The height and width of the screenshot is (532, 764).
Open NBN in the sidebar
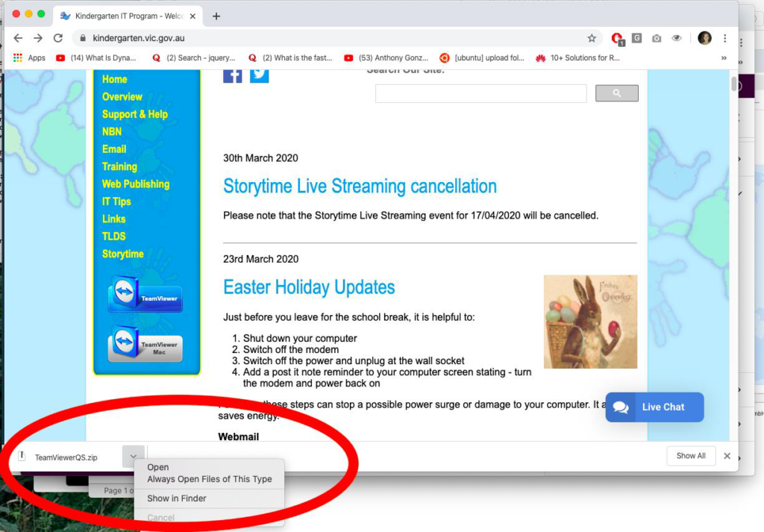tap(112, 131)
